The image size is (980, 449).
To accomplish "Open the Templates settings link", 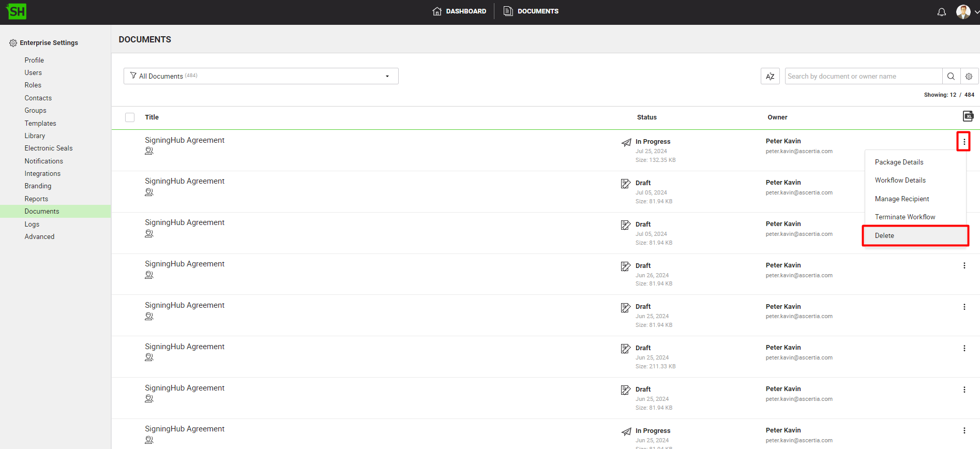I will pyautogui.click(x=40, y=123).
